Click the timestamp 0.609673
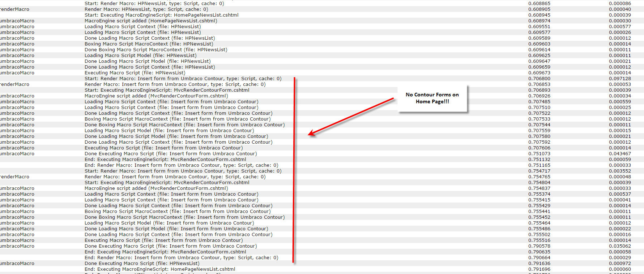 tap(539, 73)
